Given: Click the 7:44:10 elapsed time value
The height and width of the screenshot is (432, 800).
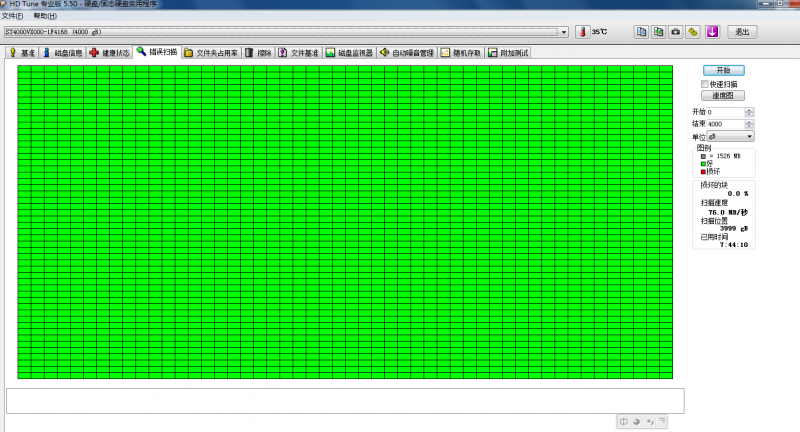Looking at the screenshot, I should [x=734, y=245].
